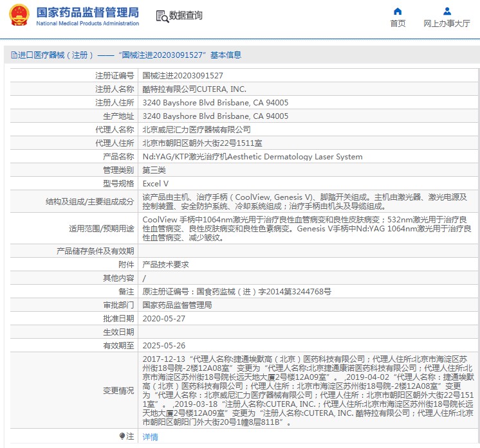Click the 国家药品监督管理局 site title

tap(88, 12)
